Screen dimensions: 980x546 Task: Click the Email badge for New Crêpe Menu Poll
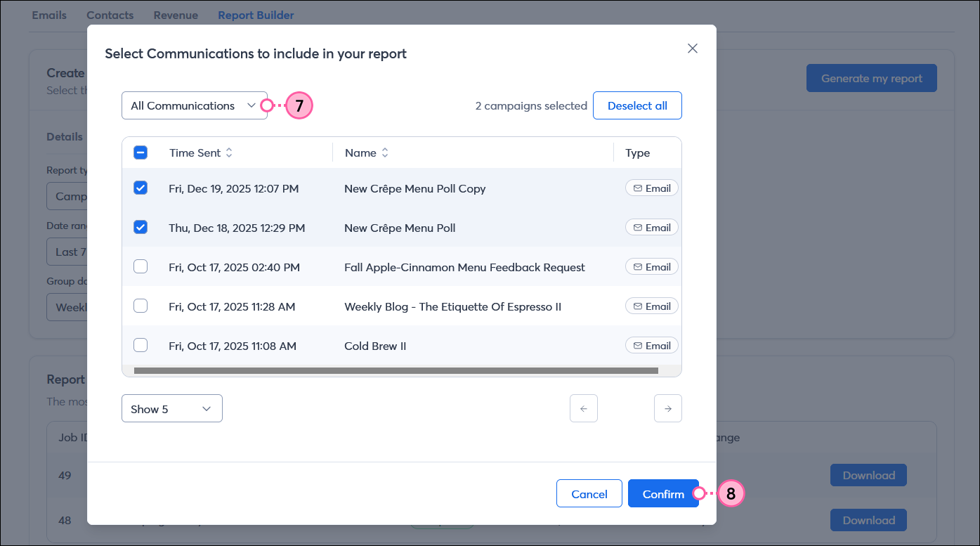[651, 227]
